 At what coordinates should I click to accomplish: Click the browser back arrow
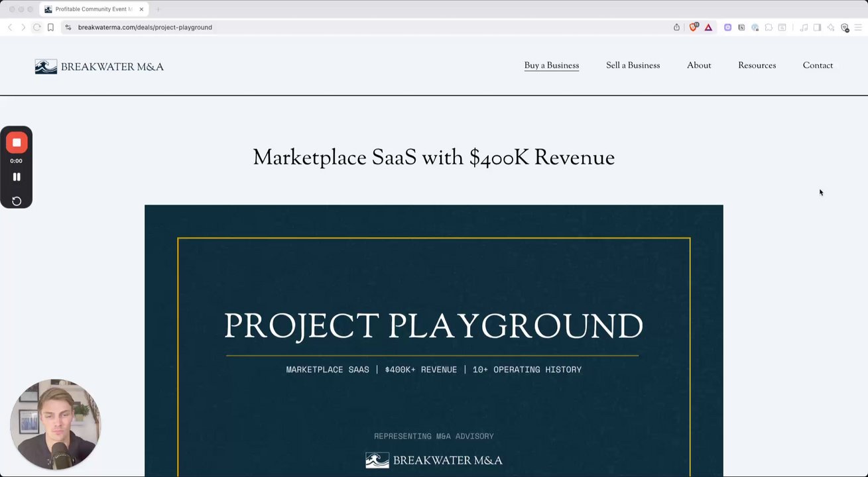10,27
